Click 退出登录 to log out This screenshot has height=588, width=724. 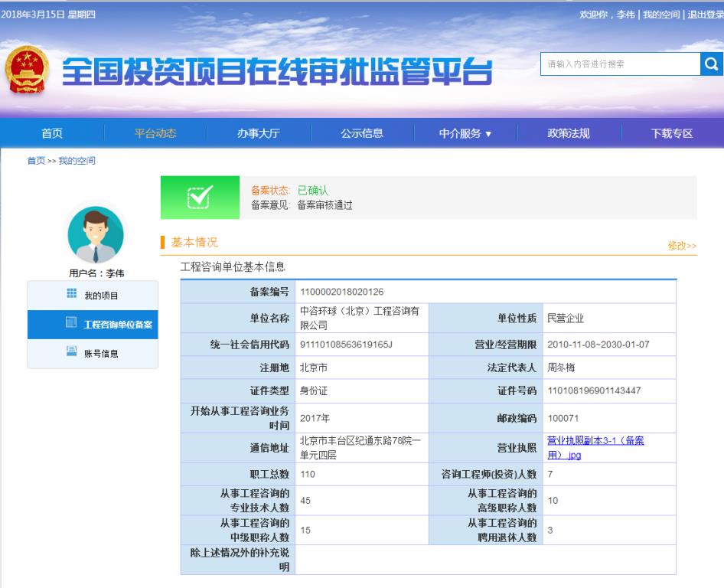coord(705,15)
